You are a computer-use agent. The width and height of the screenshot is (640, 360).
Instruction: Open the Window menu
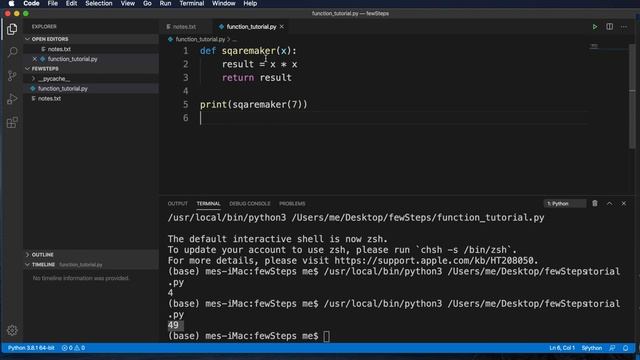point(223,3)
